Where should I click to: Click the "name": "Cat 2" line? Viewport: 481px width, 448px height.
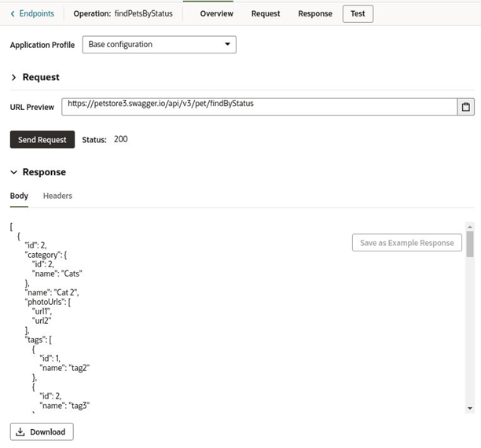pyautogui.click(x=52, y=292)
